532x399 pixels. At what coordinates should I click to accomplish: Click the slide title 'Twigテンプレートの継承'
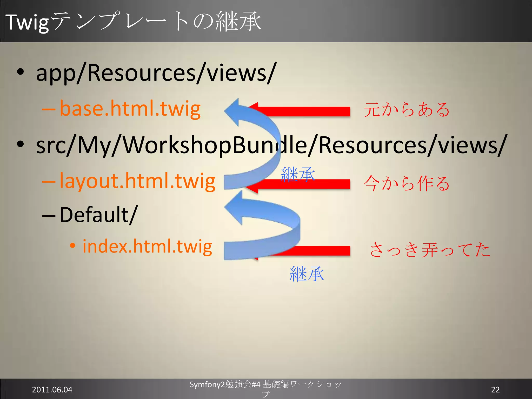(x=133, y=22)
